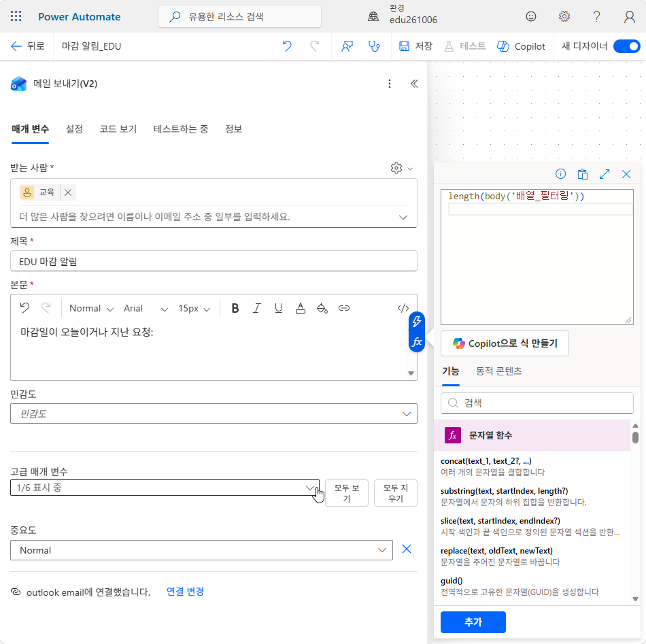Click the environment globe icon

click(373, 16)
